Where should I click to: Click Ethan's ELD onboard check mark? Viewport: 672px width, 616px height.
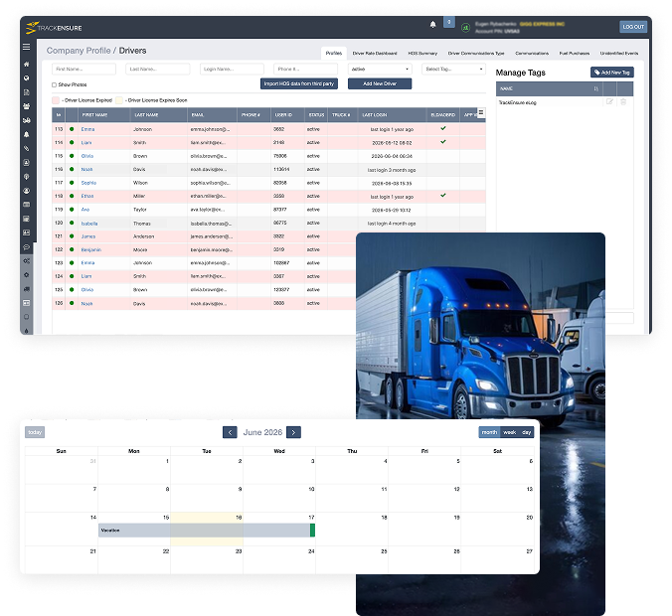(443, 196)
